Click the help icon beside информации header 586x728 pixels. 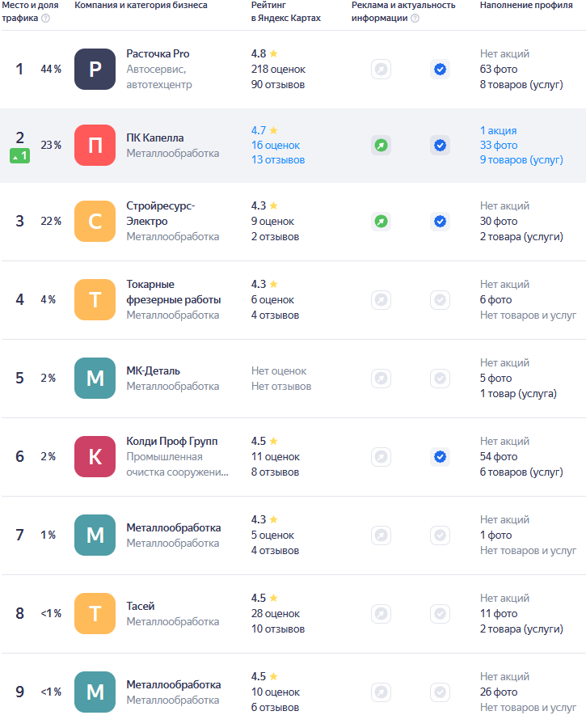click(x=415, y=18)
